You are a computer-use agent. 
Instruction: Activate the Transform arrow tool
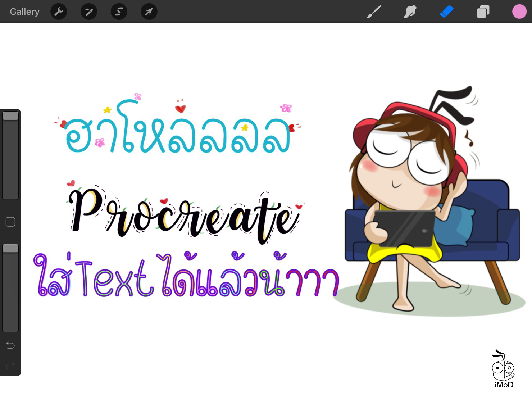pos(149,12)
